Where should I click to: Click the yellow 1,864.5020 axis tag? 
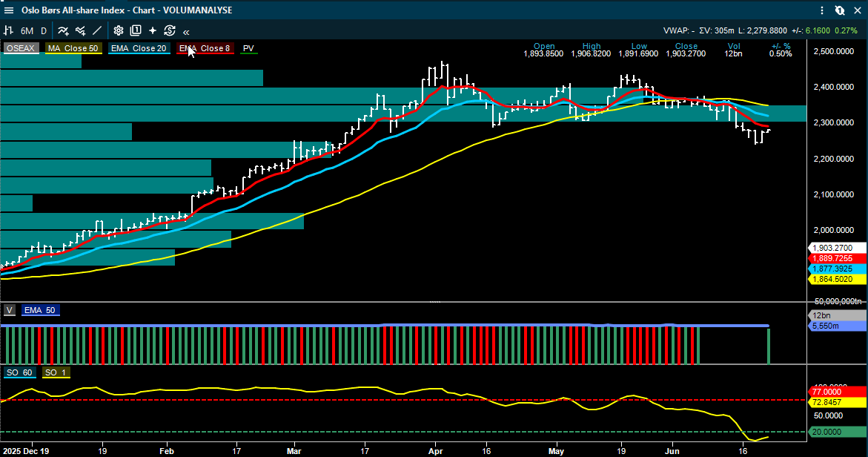point(836,279)
